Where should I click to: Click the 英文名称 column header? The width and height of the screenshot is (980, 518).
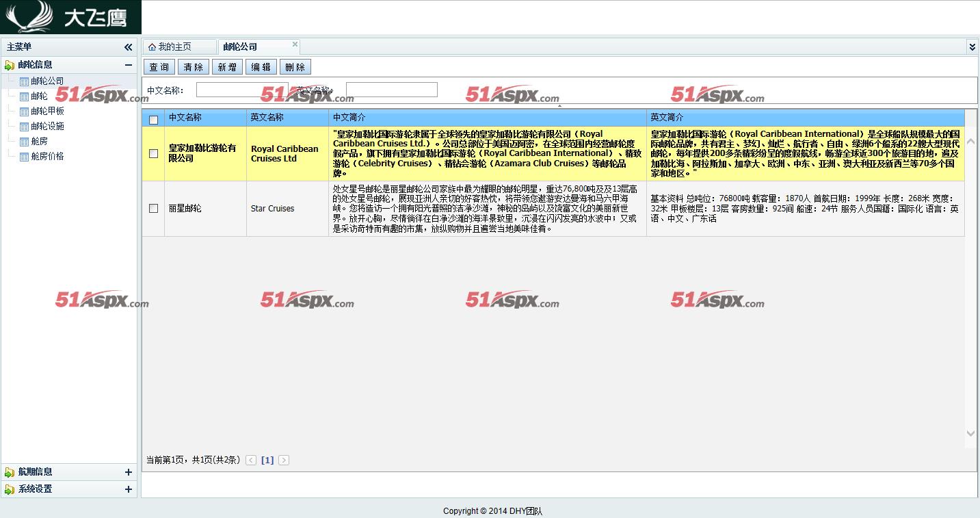point(287,118)
